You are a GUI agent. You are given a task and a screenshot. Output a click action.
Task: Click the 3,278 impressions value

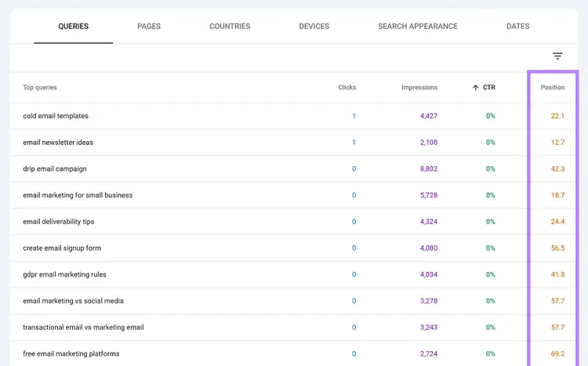(x=429, y=301)
